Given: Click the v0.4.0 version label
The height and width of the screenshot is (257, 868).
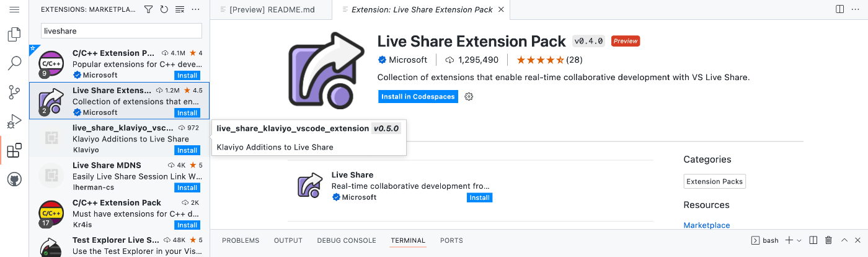Looking at the screenshot, I should click(x=589, y=41).
